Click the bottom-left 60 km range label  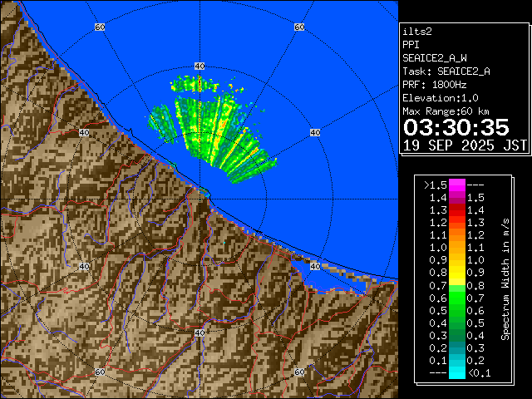[100, 372]
